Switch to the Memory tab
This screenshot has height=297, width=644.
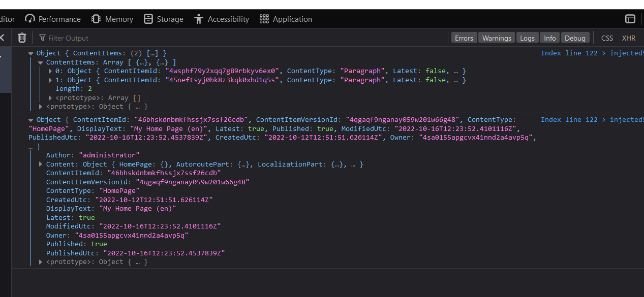click(112, 19)
